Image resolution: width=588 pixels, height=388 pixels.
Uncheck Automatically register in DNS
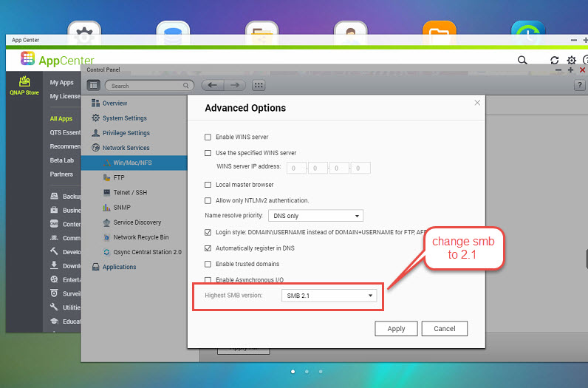coord(208,248)
